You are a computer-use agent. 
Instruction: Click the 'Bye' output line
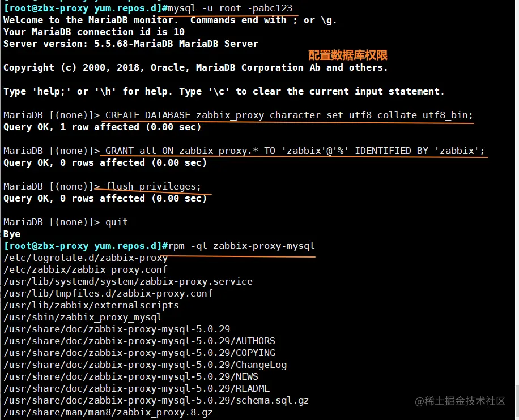[12, 234]
